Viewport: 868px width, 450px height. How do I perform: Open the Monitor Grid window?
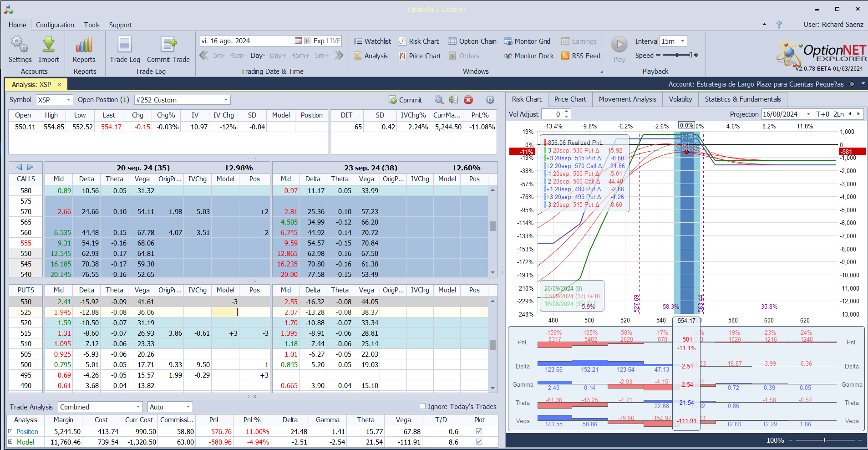527,41
